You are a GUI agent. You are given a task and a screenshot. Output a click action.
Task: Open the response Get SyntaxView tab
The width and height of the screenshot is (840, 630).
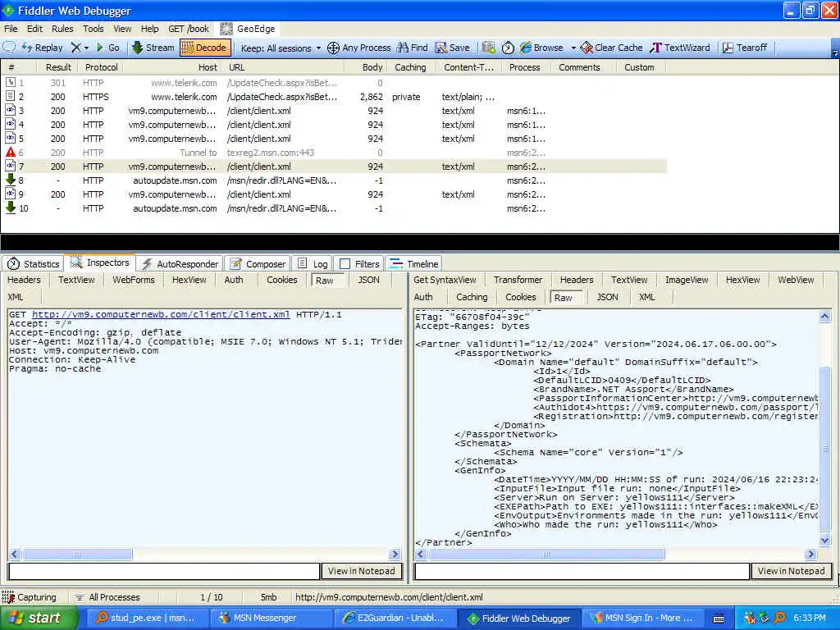(x=445, y=280)
